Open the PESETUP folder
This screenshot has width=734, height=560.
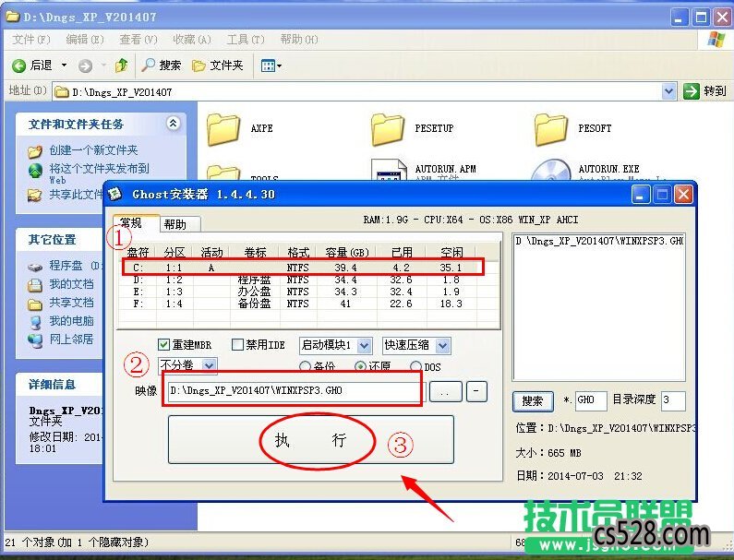pyautogui.click(x=388, y=129)
